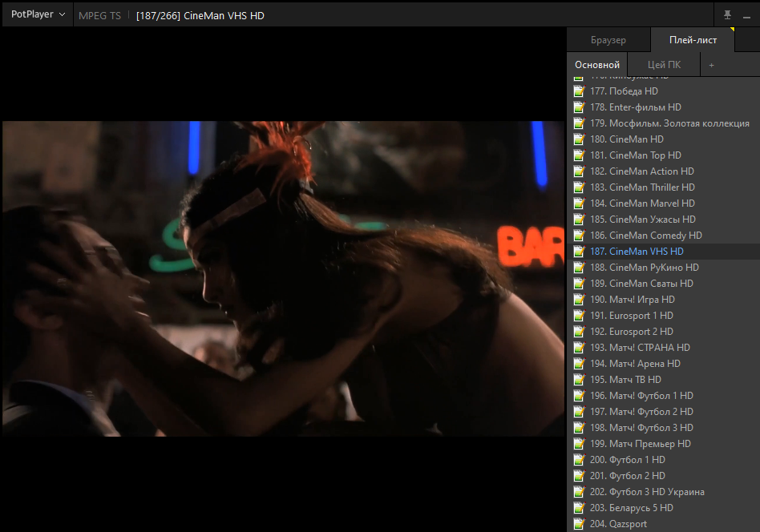Click the icon beside 185. CineMan Ужасы HD

(x=579, y=219)
